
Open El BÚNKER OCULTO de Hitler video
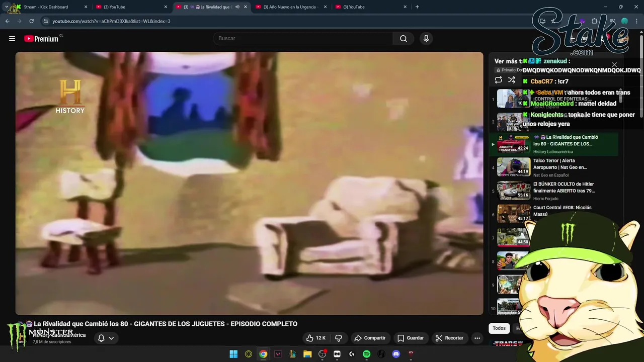coord(564,188)
